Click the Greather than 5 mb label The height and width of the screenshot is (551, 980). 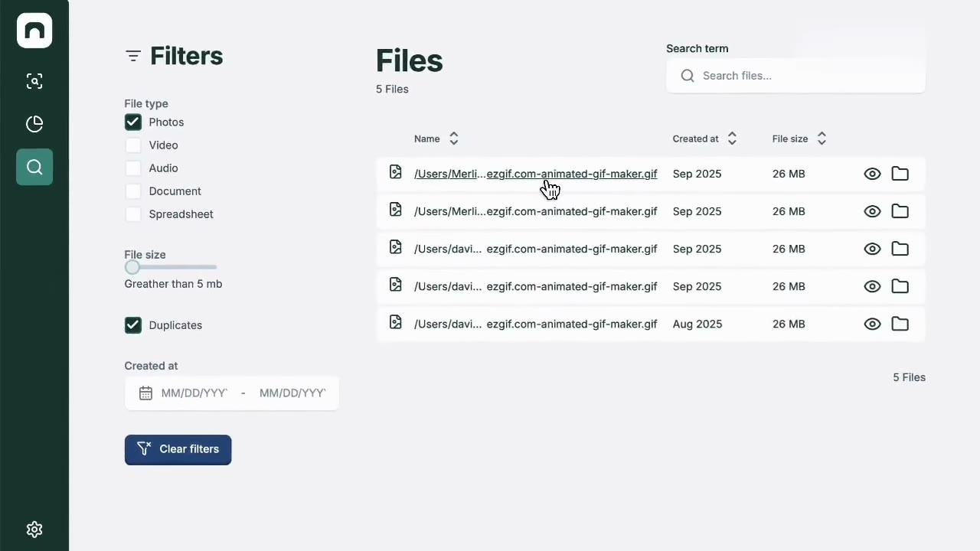click(x=173, y=284)
